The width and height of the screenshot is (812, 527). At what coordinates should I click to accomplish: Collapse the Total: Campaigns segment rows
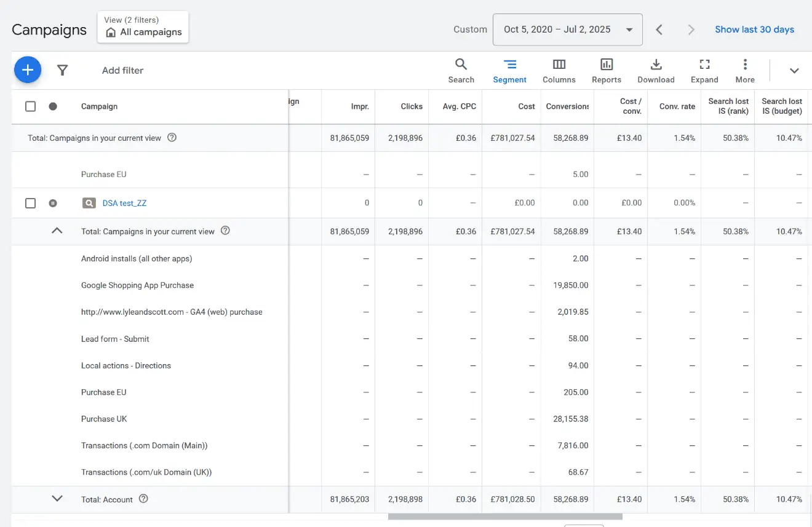57,231
